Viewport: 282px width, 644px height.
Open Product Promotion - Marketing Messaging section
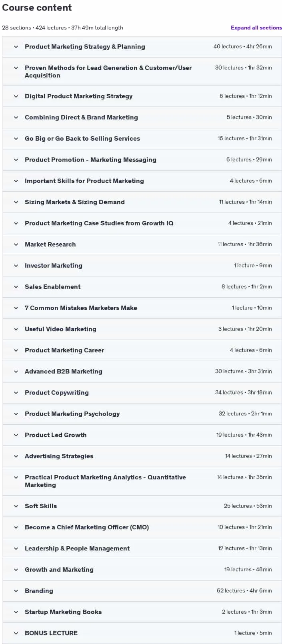click(142, 160)
